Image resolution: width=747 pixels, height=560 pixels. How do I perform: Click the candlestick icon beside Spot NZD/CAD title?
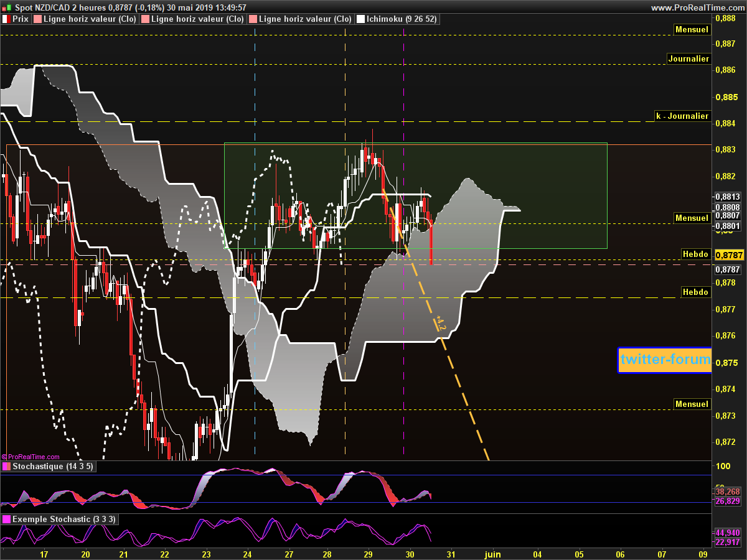[6, 7]
